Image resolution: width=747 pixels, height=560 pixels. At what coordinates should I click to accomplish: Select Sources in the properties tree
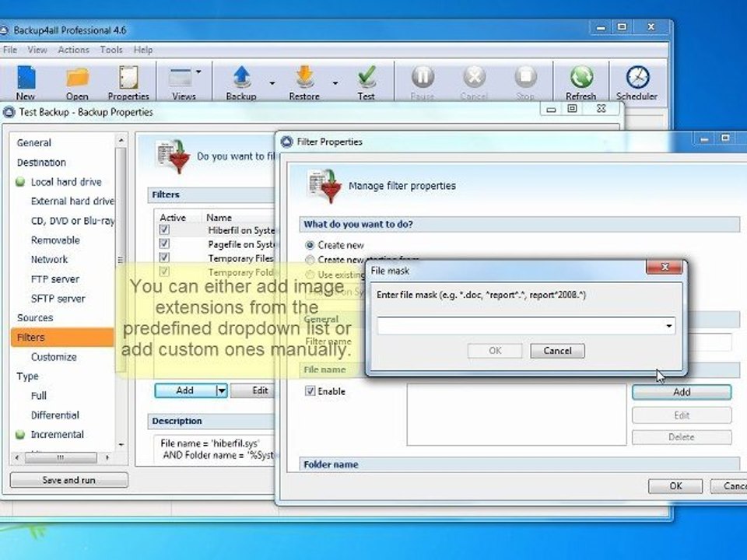35,317
